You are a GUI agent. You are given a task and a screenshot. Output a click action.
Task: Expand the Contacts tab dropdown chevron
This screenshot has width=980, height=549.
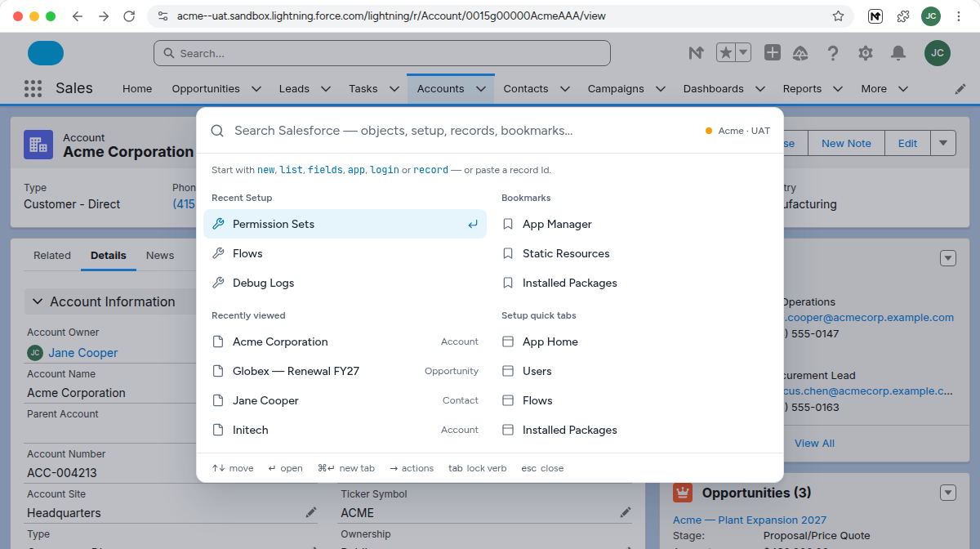(565, 88)
